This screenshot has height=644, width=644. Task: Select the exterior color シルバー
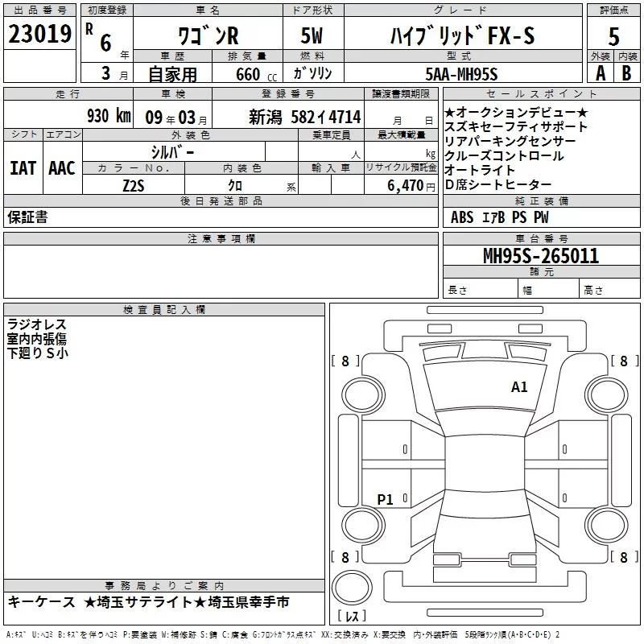click(x=173, y=152)
